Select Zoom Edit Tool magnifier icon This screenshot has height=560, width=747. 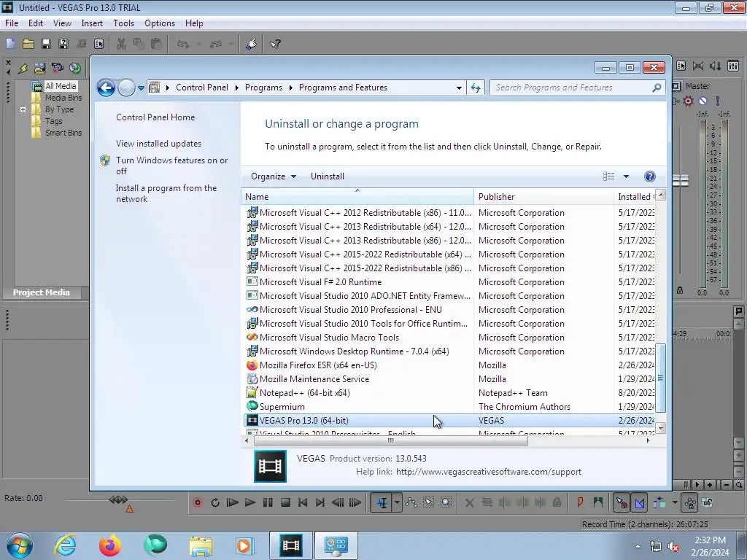(446, 502)
